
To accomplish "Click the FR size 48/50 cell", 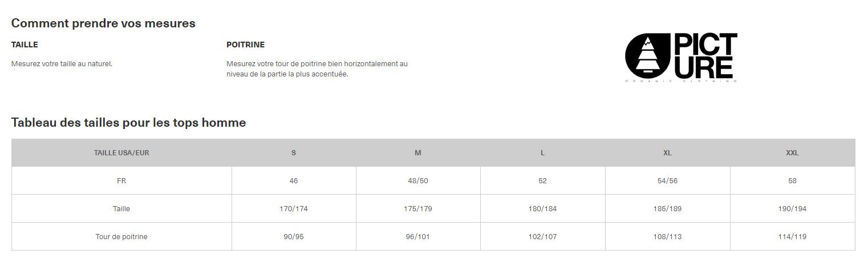I will [418, 181].
